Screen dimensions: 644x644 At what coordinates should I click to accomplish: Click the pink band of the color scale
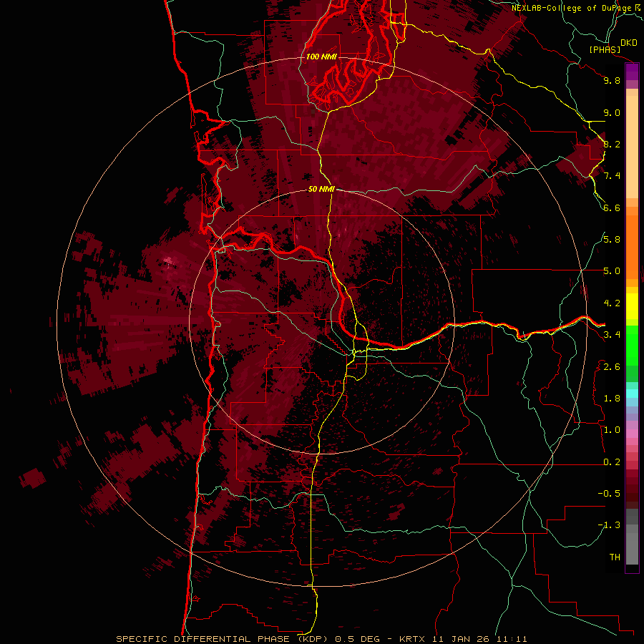pos(632,434)
